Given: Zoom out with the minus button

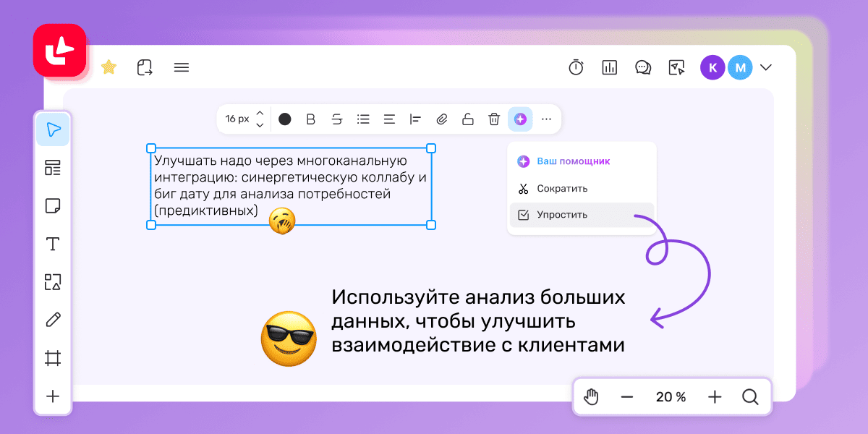Looking at the screenshot, I should (626, 397).
